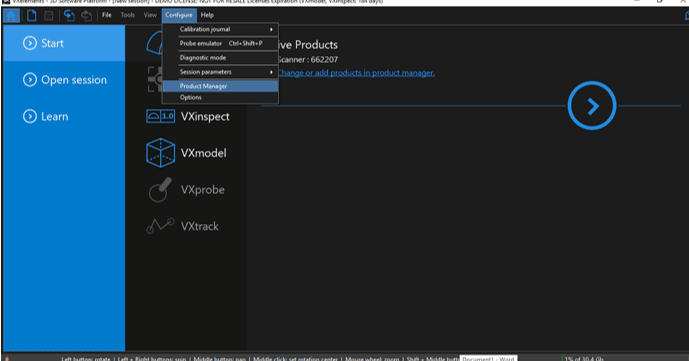Click the VXmodel label
Image resolution: width=689 pixels, height=361 pixels.
pos(204,153)
